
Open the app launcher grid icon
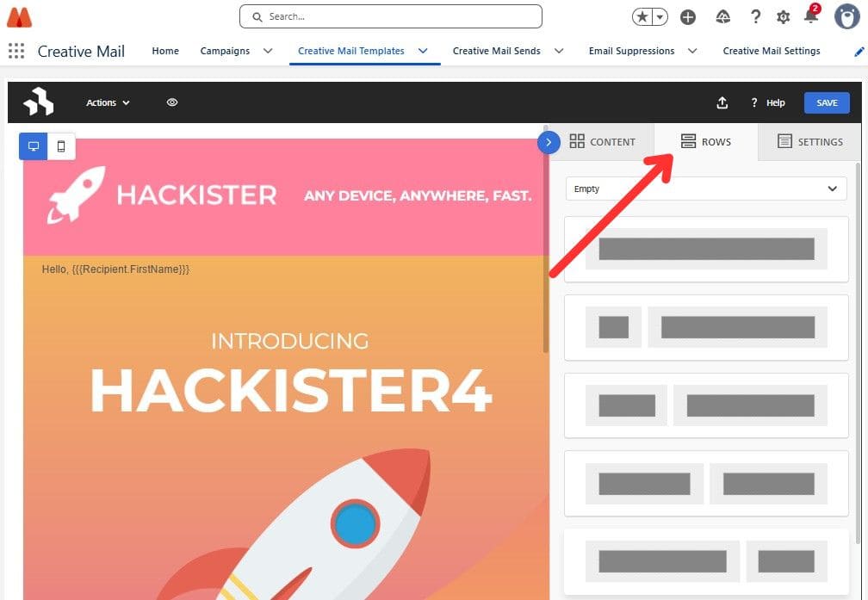click(16, 51)
